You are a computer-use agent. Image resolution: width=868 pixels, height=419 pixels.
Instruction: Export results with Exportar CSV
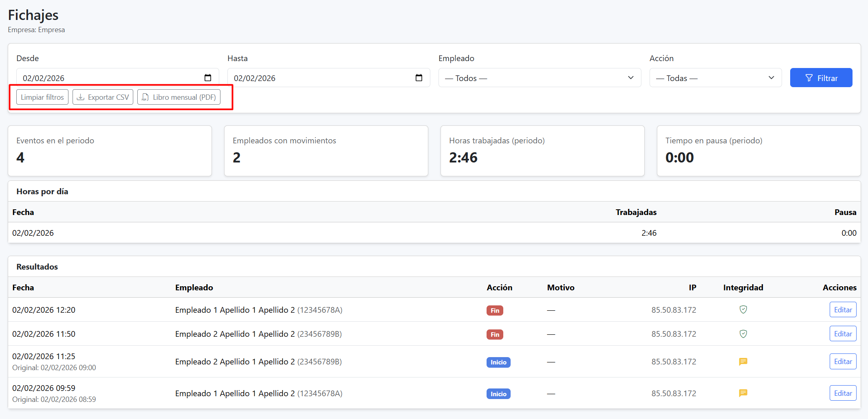tap(103, 97)
